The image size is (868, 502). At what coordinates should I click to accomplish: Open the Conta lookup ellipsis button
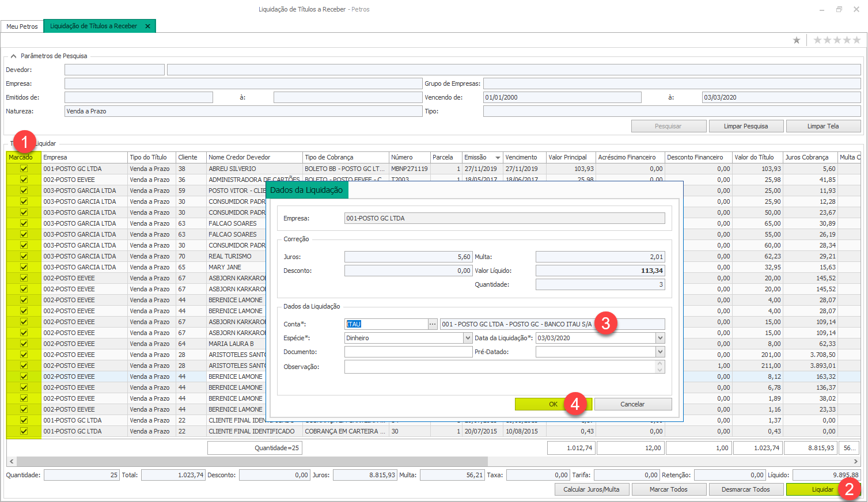433,324
